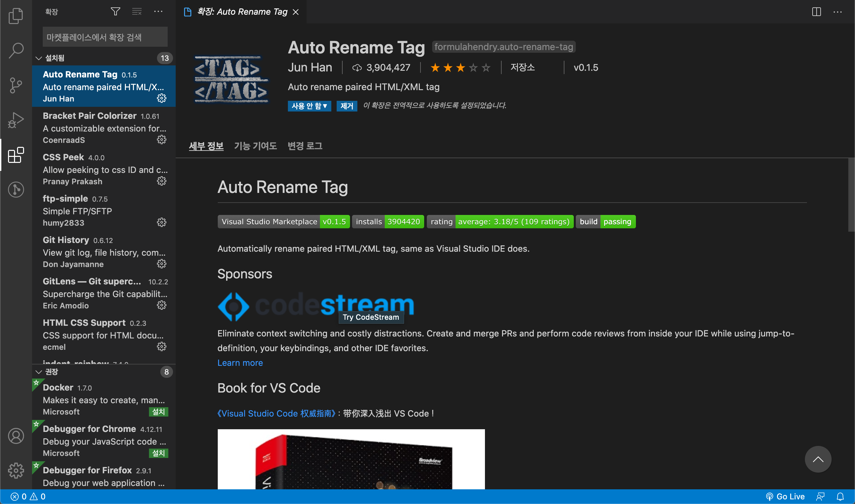Open the Search view icon
This screenshot has width=855, height=504.
coord(16,50)
